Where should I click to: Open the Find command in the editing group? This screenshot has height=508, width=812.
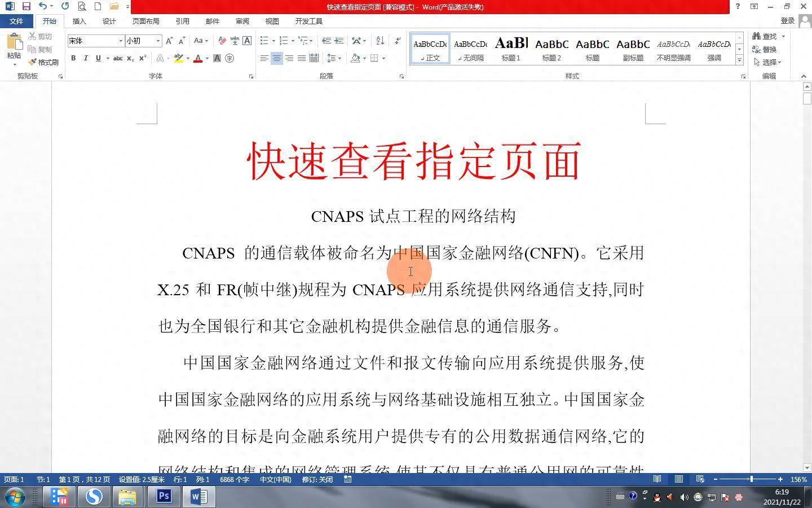click(768, 36)
